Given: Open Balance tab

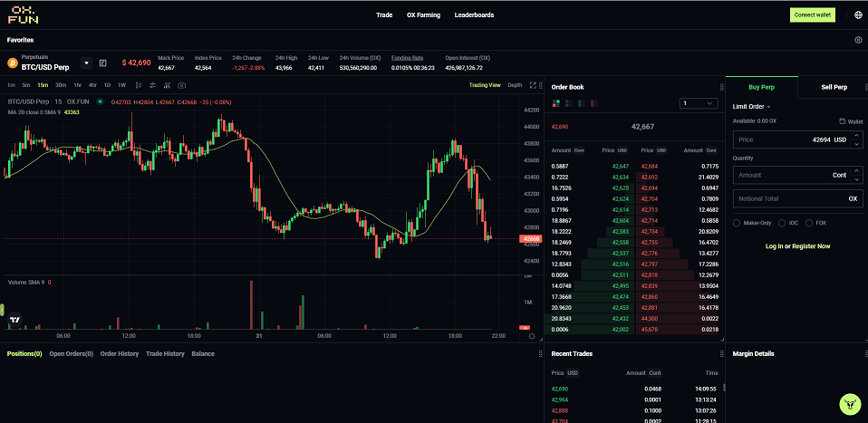Looking at the screenshot, I should click(x=203, y=354).
